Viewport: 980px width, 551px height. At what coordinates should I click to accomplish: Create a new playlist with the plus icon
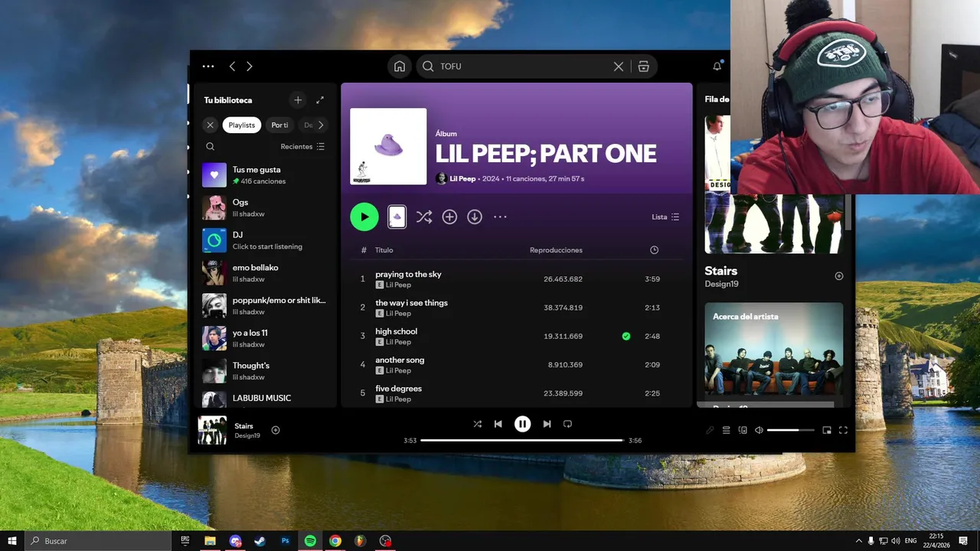click(x=298, y=100)
